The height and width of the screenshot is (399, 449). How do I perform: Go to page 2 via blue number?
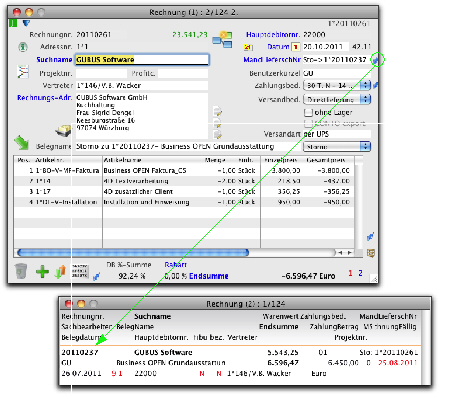[x=360, y=273]
